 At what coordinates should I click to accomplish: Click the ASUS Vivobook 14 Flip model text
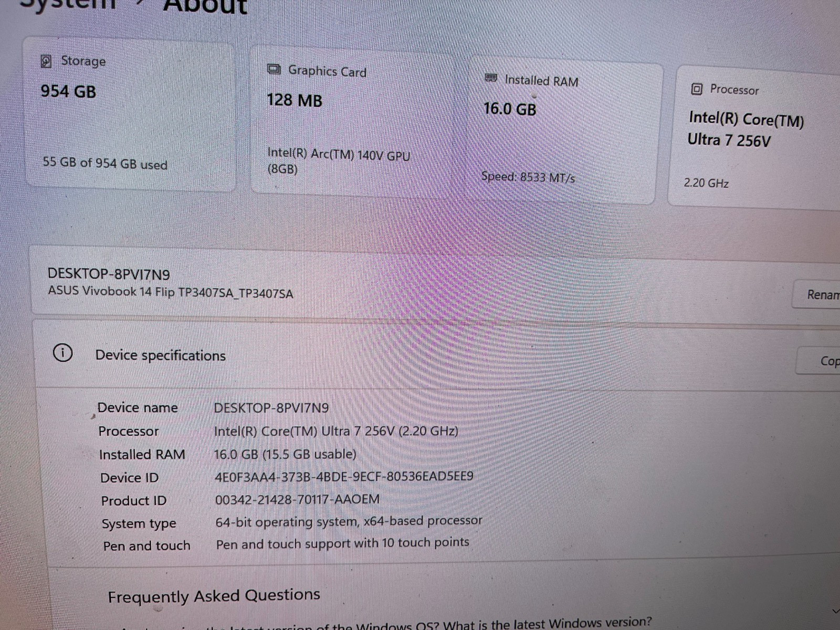pyautogui.click(x=171, y=292)
